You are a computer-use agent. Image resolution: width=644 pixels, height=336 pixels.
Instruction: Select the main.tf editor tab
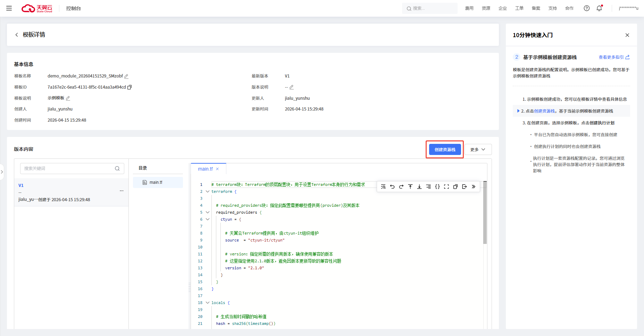(x=205, y=169)
